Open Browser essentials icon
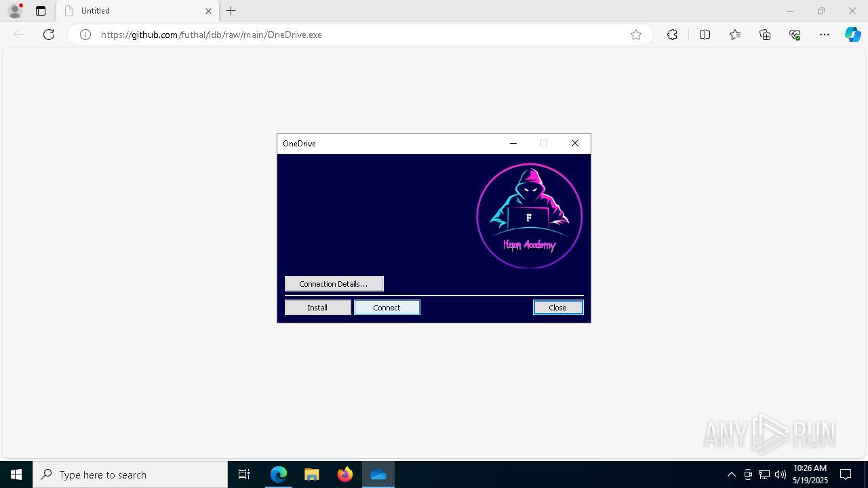 pyautogui.click(x=795, y=35)
